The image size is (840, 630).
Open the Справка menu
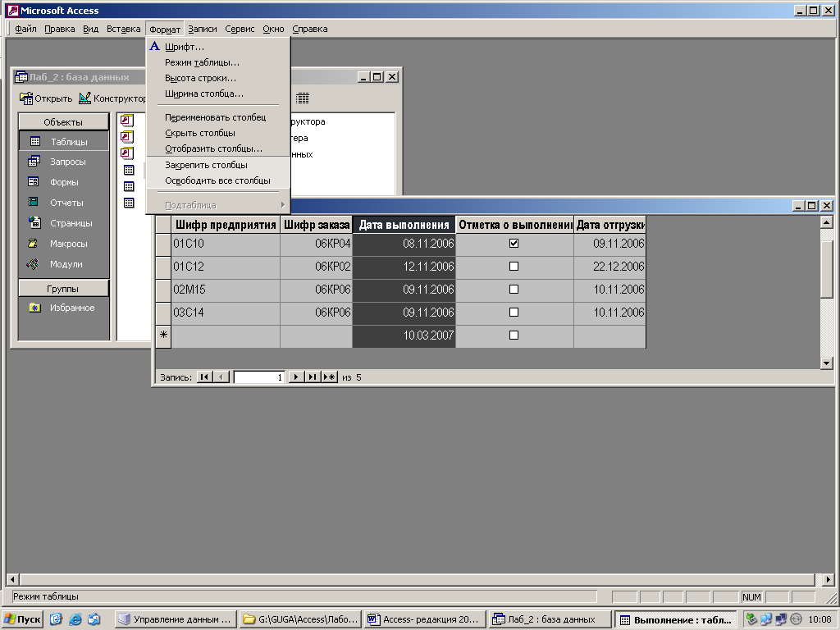(309, 29)
